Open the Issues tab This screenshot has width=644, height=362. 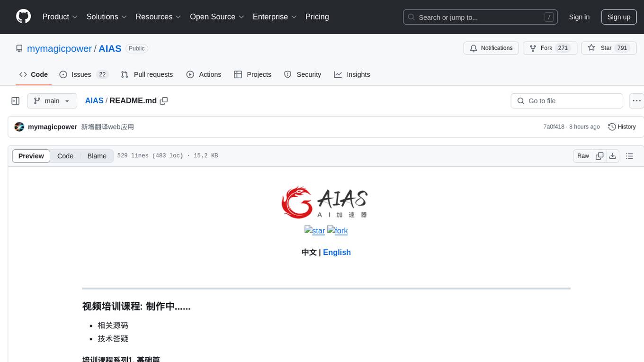pyautogui.click(x=84, y=74)
